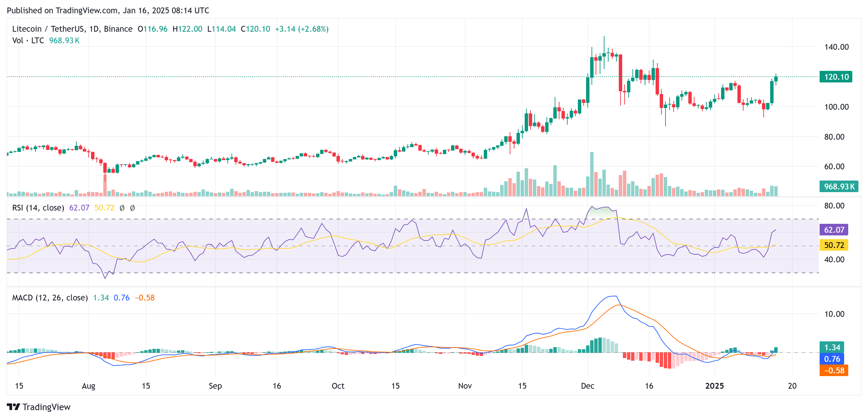Click the RSI legend value 50.72
Viewport: 868px width, 419px height.
[104, 208]
